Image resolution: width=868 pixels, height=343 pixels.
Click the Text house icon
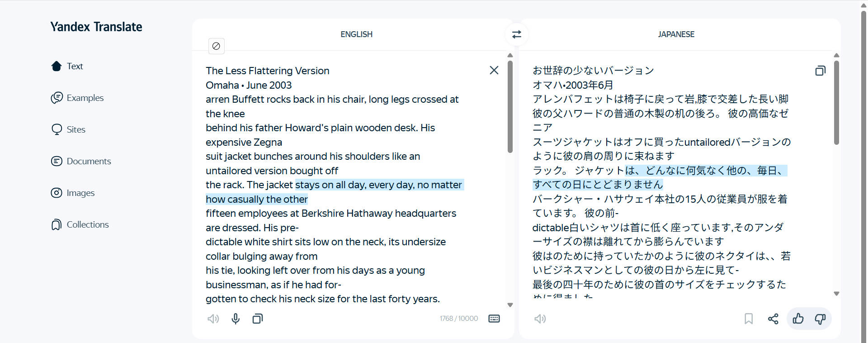tap(57, 66)
